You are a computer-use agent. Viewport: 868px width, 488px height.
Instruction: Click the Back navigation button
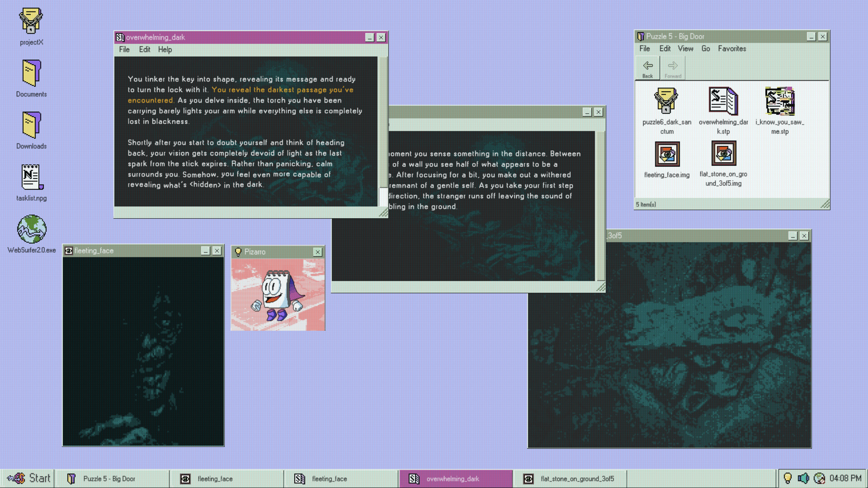(x=647, y=69)
